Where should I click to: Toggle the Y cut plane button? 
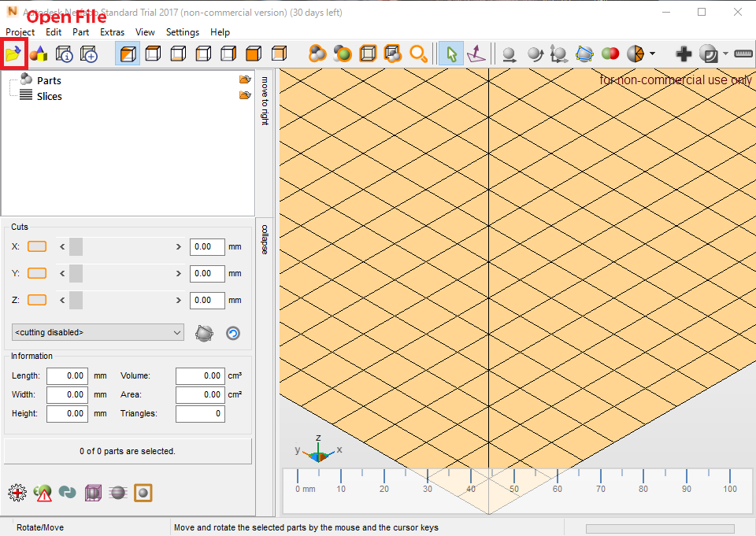tap(37, 273)
